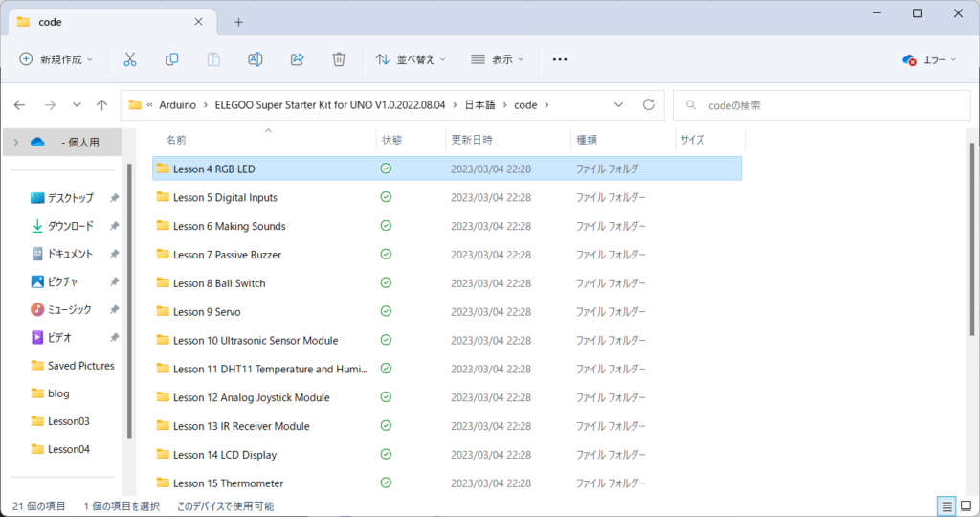Click the OneDrive error cloud icon

(x=909, y=59)
